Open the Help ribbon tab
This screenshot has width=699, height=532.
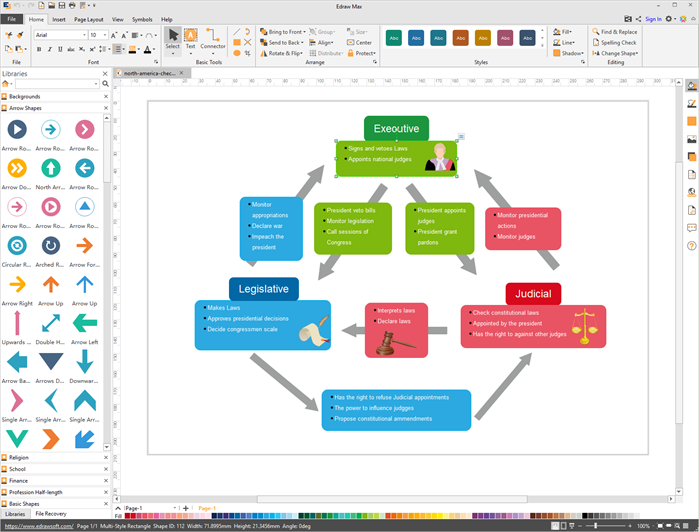point(167,19)
